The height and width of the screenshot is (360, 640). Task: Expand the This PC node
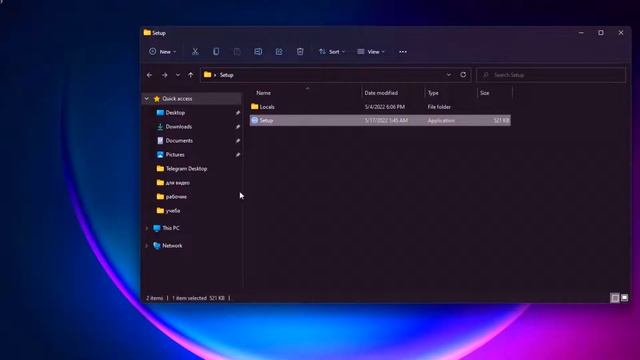coord(147,228)
